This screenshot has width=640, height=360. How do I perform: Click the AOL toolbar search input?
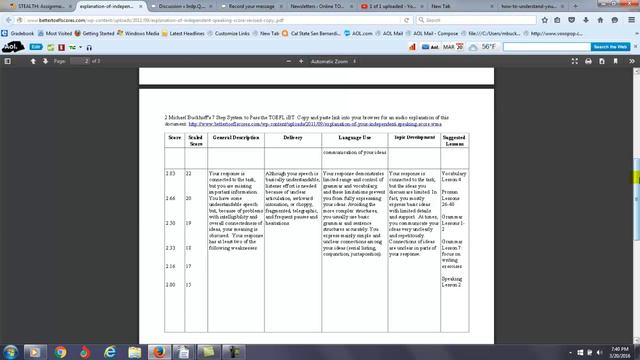pyautogui.click(x=547, y=47)
